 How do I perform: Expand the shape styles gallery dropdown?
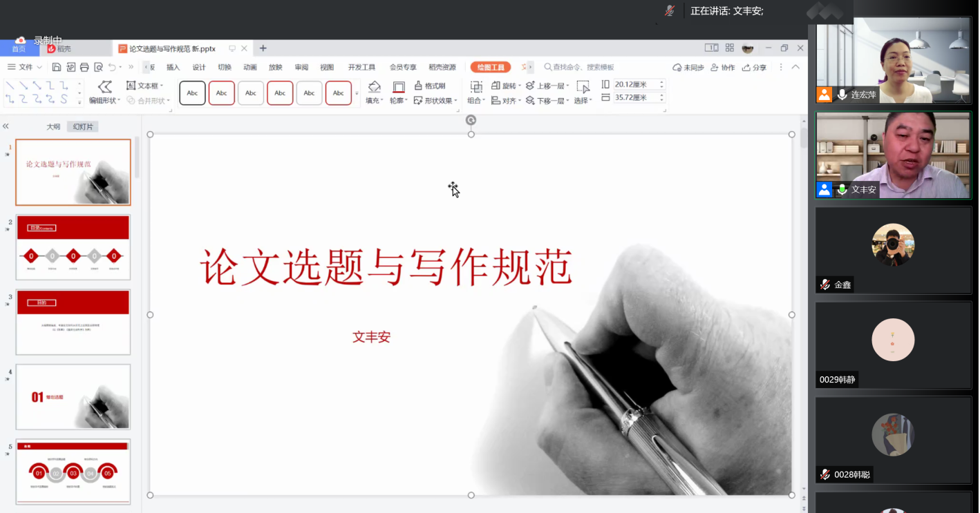pyautogui.click(x=357, y=93)
